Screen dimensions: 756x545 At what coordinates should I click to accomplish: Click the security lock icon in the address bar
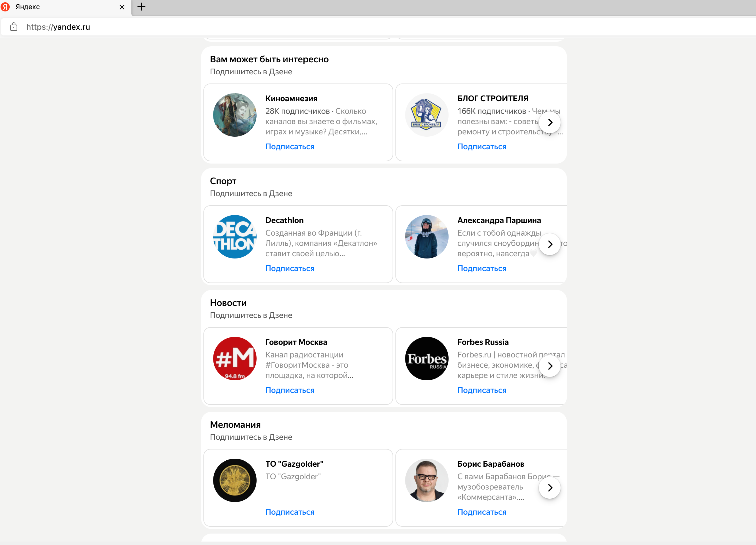coord(13,27)
